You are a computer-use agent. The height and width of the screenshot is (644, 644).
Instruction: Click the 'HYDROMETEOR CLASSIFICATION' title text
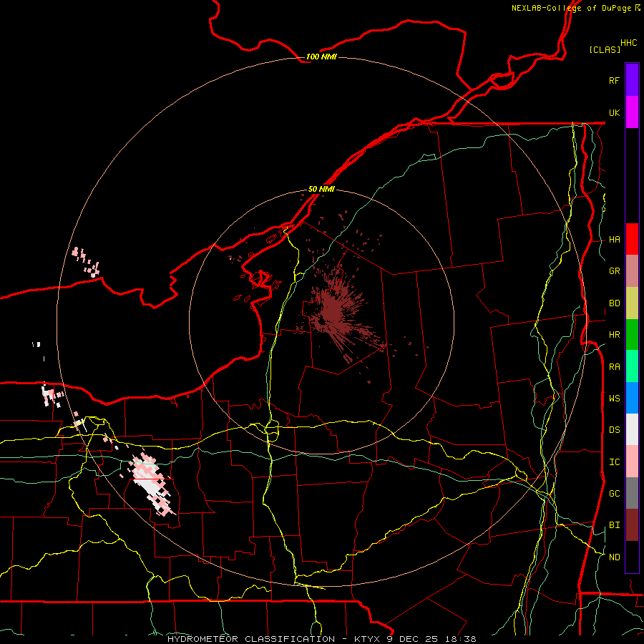251,639
